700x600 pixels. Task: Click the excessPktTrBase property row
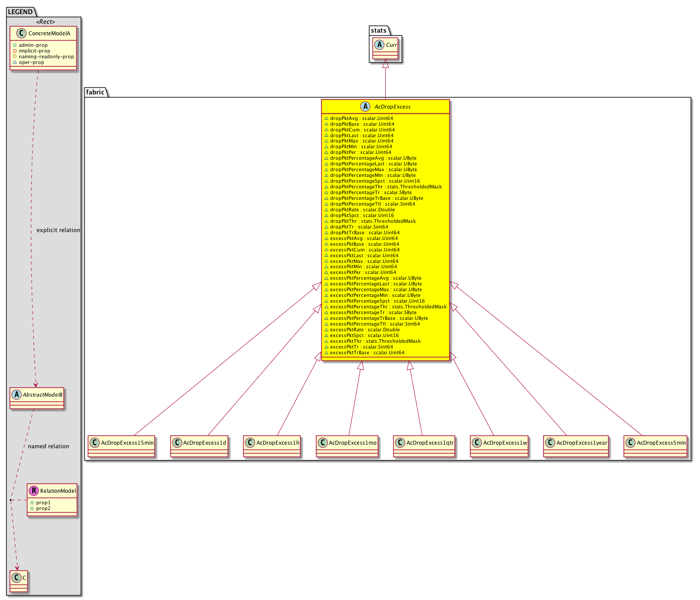tap(367, 352)
